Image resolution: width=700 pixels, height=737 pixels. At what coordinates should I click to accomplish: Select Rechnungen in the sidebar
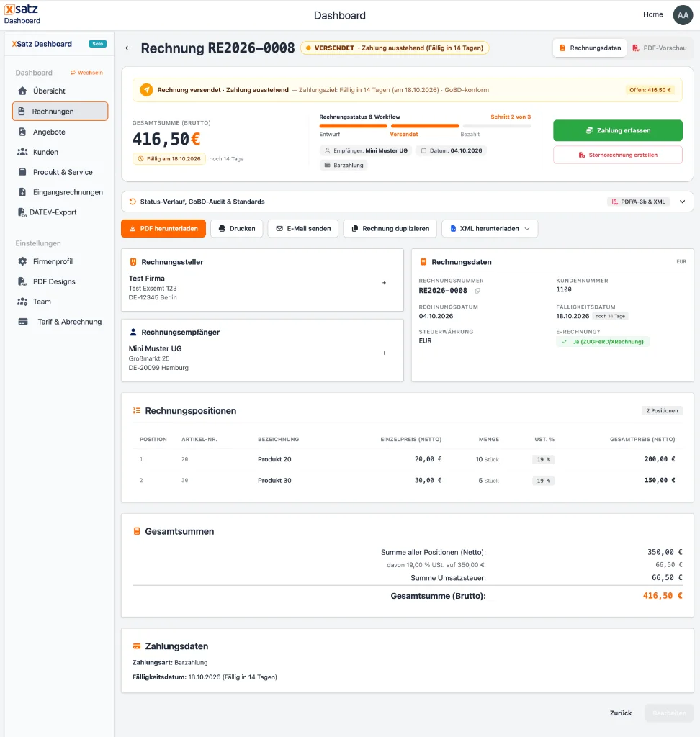tap(60, 112)
